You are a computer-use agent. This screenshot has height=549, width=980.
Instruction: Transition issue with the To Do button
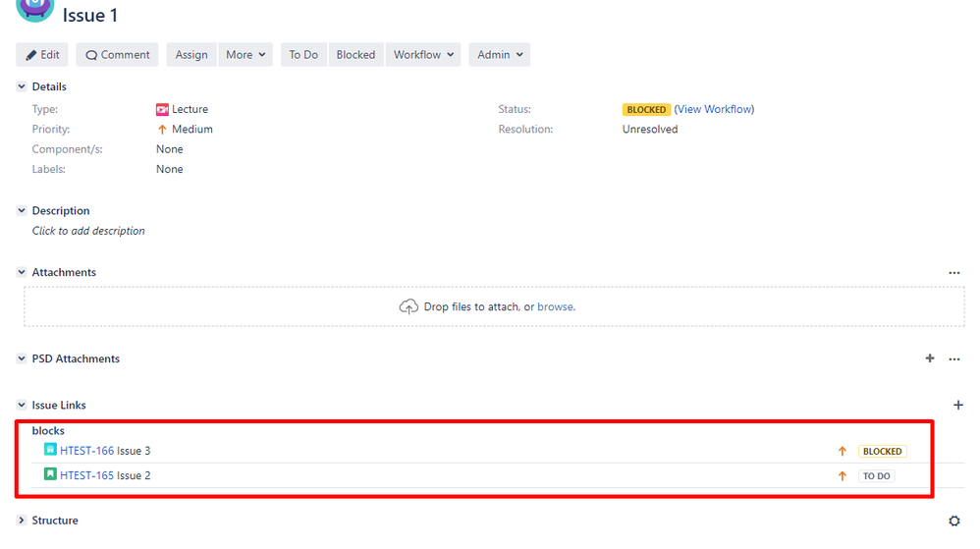coord(303,54)
